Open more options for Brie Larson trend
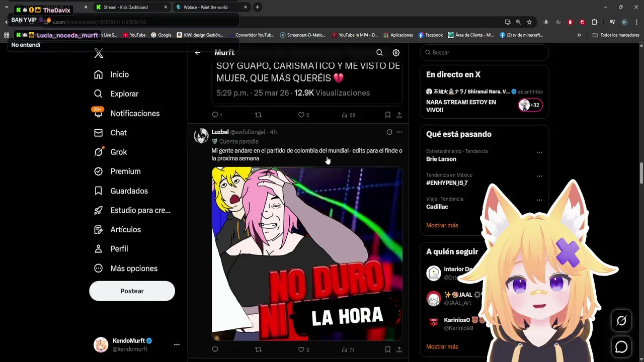This screenshot has width=644, height=362. [539, 152]
